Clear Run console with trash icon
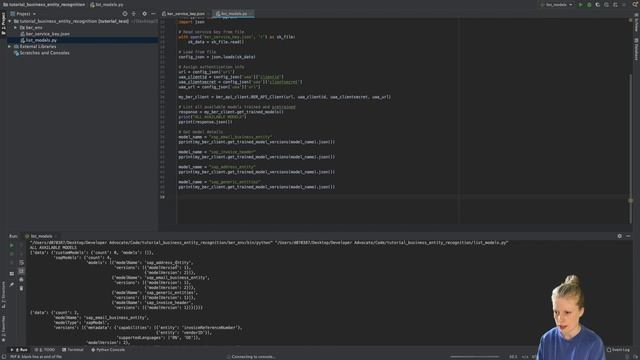Image resolution: width=640 pixels, height=360 pixels. [21, 288]
